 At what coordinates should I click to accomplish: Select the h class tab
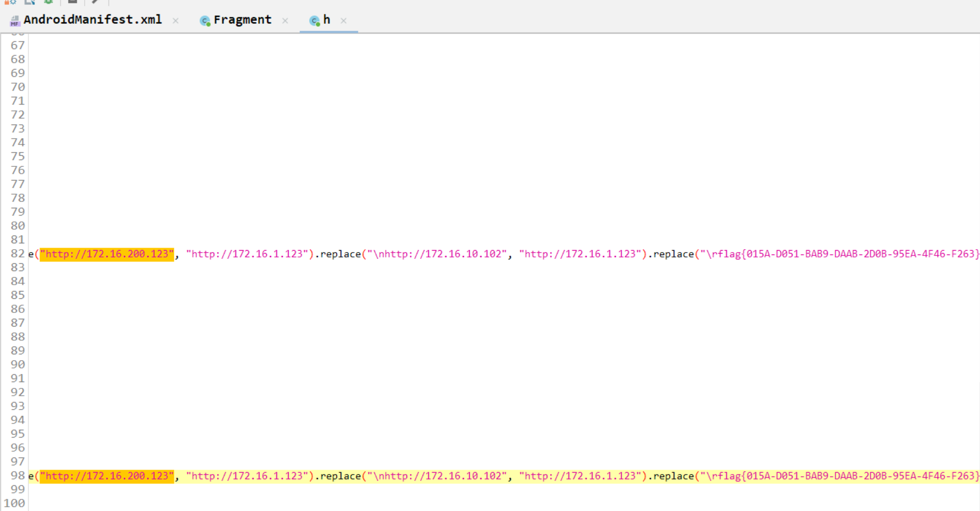click(x=327, y=20)
